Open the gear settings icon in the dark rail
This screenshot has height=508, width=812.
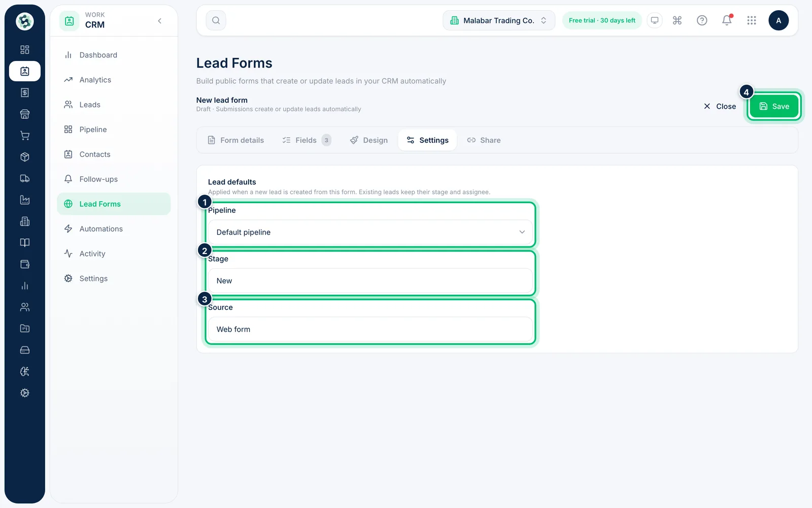coord(24,393)
